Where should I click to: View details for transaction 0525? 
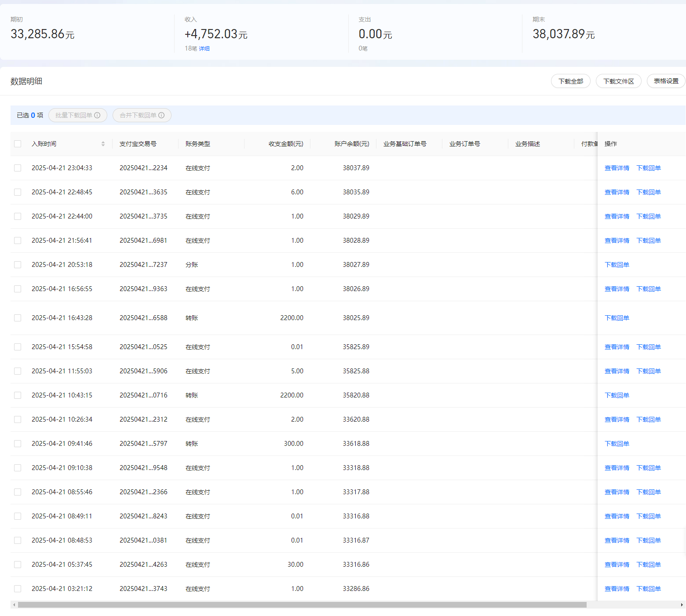(617, 347)
